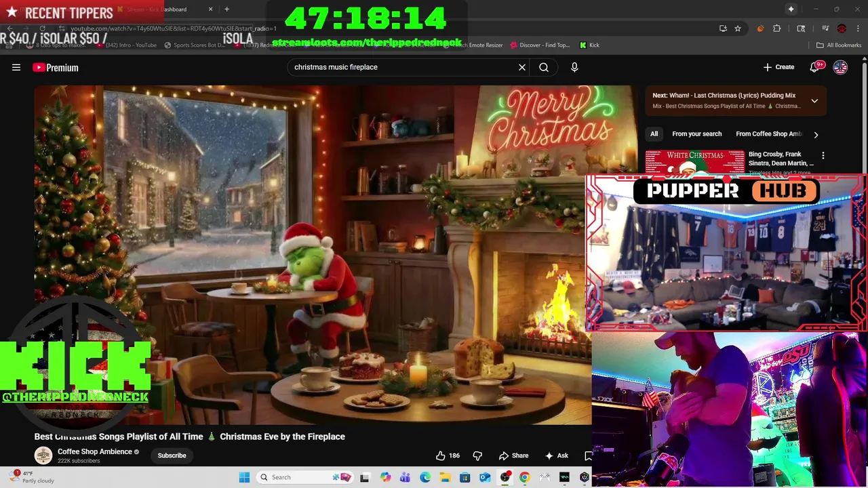Open the Create menu
The width and height of the screenshot is (868, 488).
tap(778, 67)
